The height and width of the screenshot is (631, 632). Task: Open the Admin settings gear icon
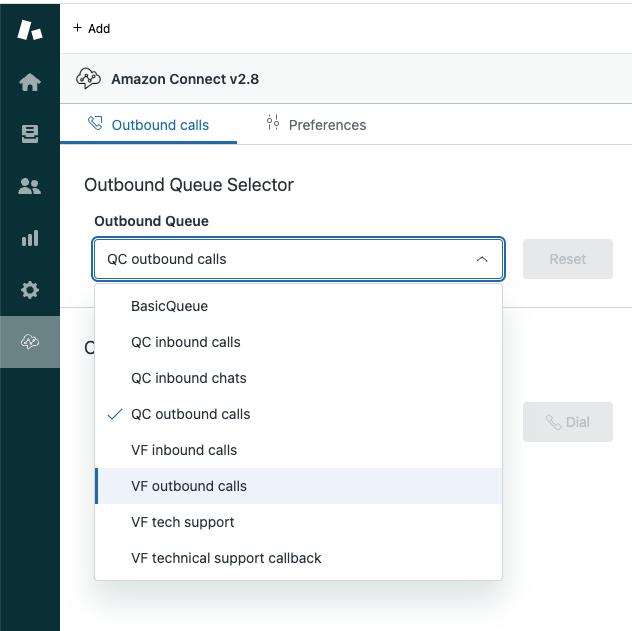[x=30, y=290]
